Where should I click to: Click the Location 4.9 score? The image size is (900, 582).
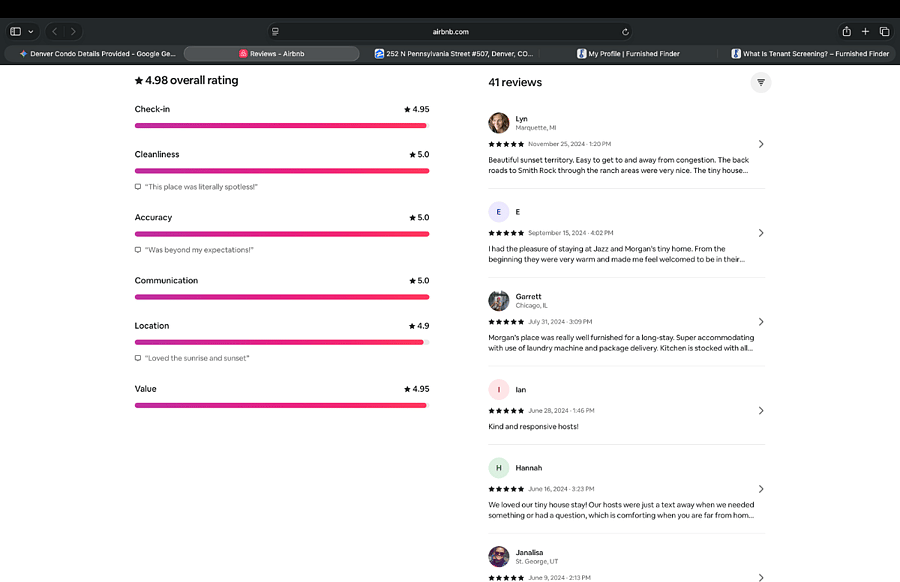(419, 326)
